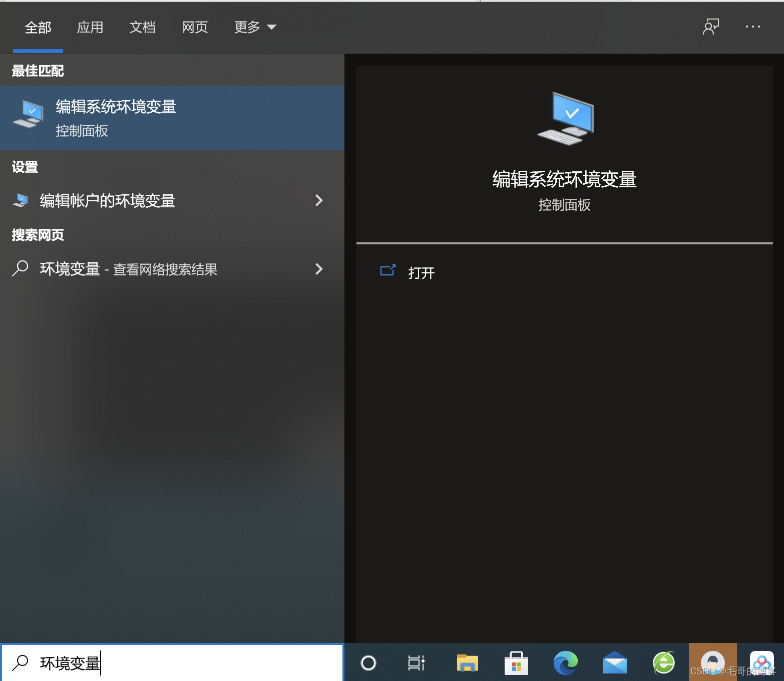This screenshot has width=784, height=681.
Task: Expand arrow for 编辑帐户的环境变量
Action: point(319,201)
